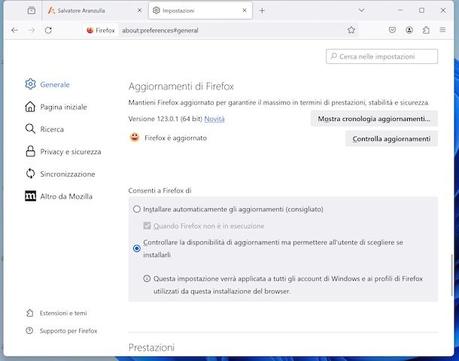Select Installare automaticamente gli aggiornamenti radio
Viewport: 459px width, 361px height.
point(137,209)
